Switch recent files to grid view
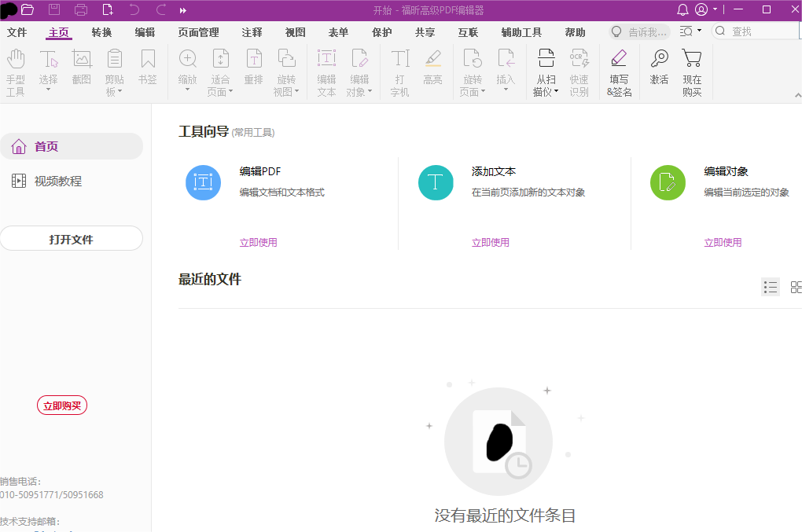This screenshot has width=802, height=532. 796,287
